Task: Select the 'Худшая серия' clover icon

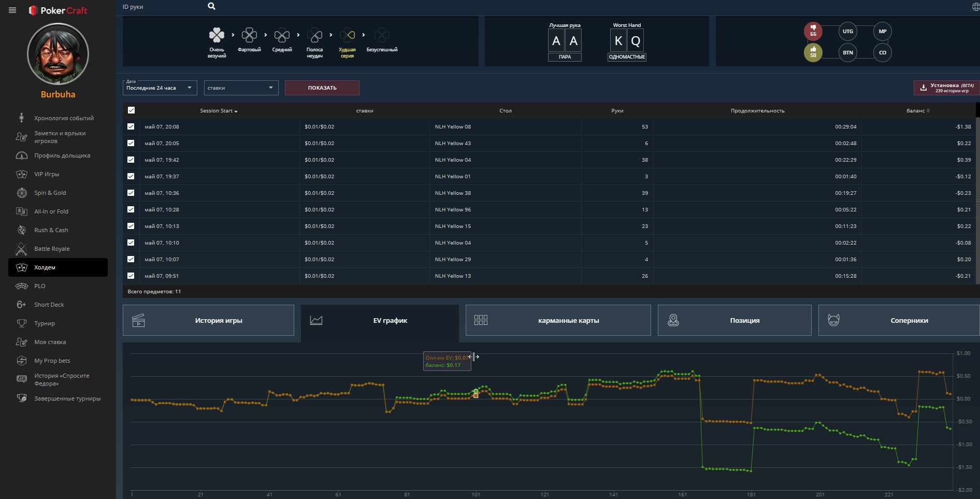Action: coord(347,35)
